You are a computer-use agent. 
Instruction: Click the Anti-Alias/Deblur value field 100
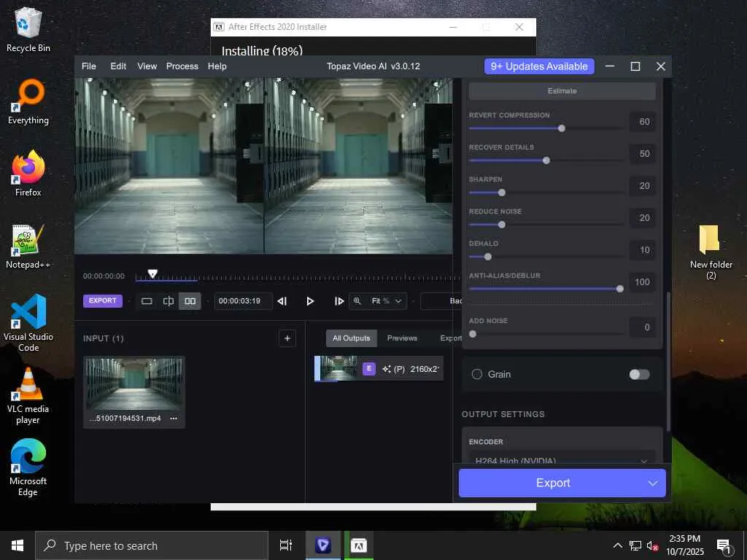point(643,282)
